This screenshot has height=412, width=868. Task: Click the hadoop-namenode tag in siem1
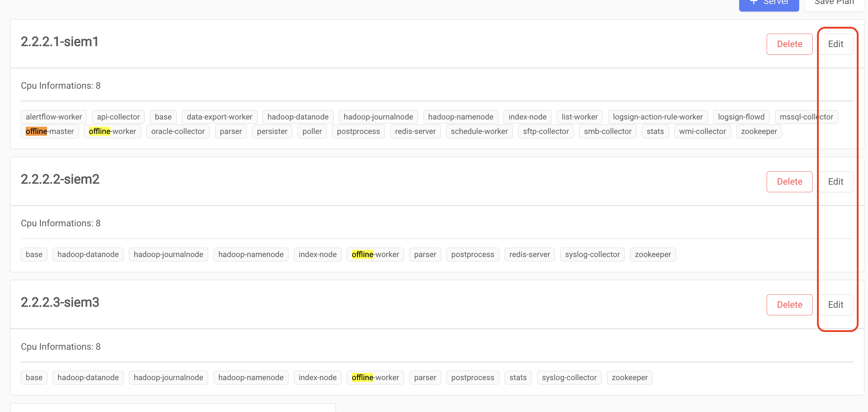[x=461, y=117]
